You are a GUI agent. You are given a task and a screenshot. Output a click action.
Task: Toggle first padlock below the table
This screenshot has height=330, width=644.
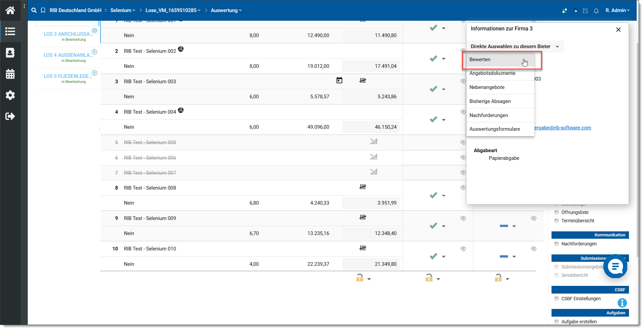(x=360, y=278)
